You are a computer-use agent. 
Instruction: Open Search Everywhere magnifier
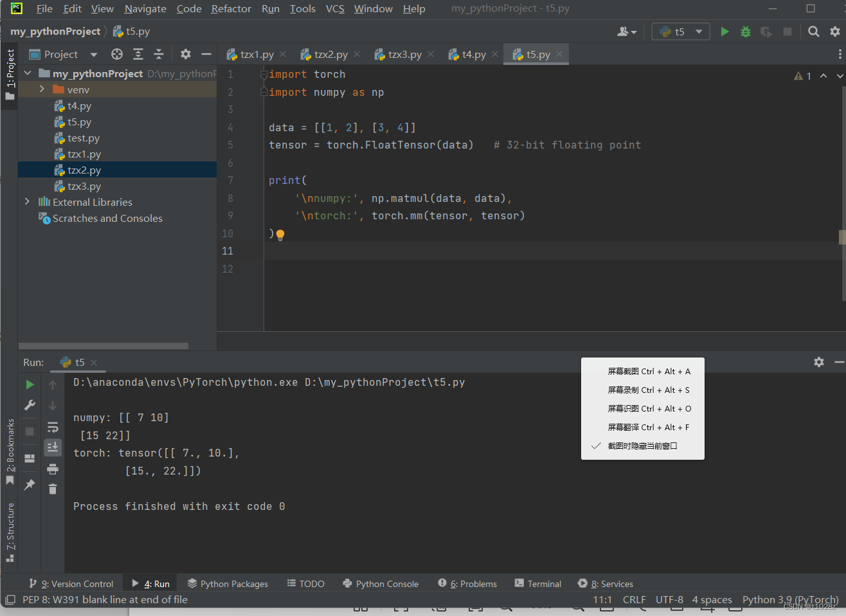coord(813,31)
